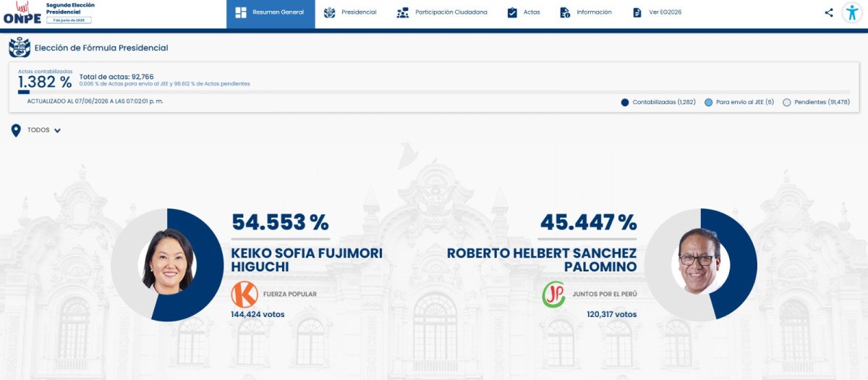
Task: Click the 54.553 % percentage
Action: coord(280,223)
